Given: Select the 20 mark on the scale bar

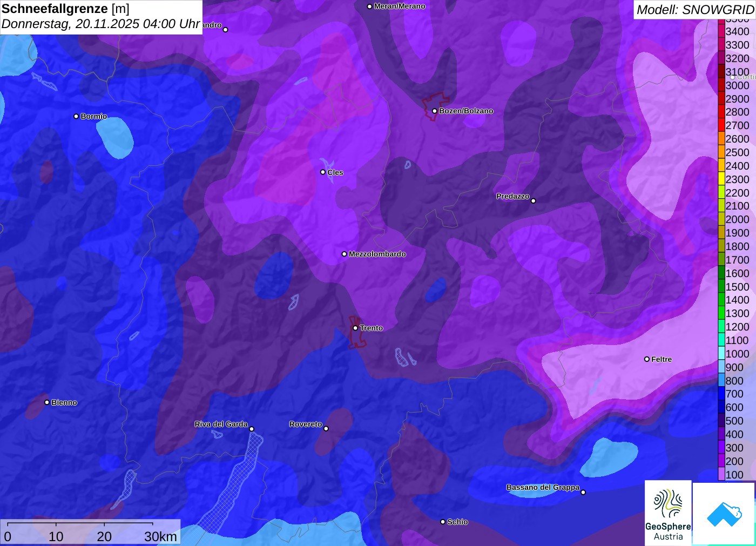Looking at the screenshot, I should click(104, 536).
